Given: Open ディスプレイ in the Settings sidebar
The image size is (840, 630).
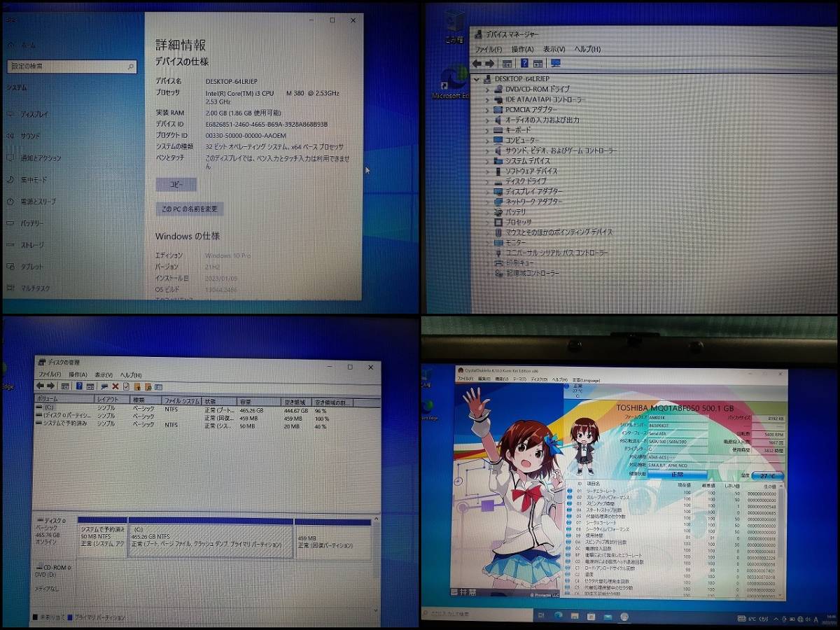Looking at the screenshot, I should 28,114.
